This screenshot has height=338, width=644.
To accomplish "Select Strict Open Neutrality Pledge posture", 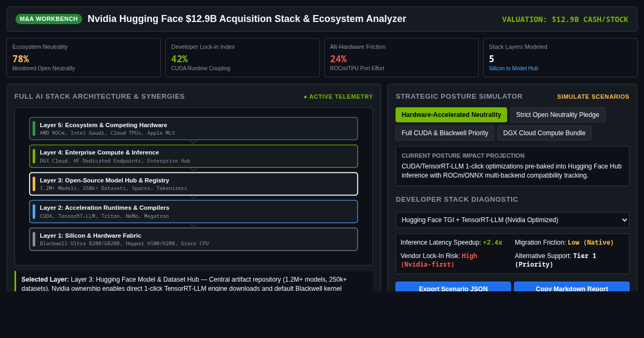I will click(558, 115).
